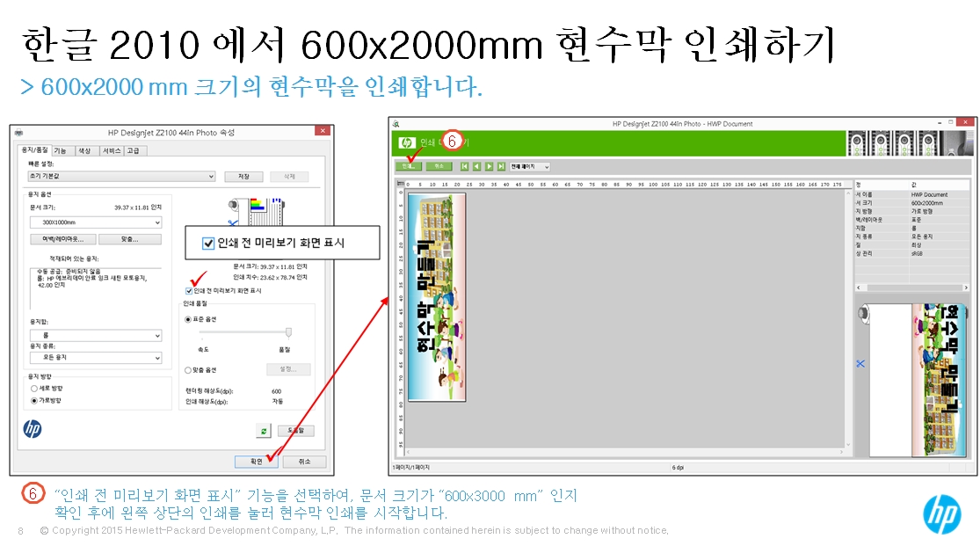Select the 세로 방향 orientation radio button

coord(34,389)
